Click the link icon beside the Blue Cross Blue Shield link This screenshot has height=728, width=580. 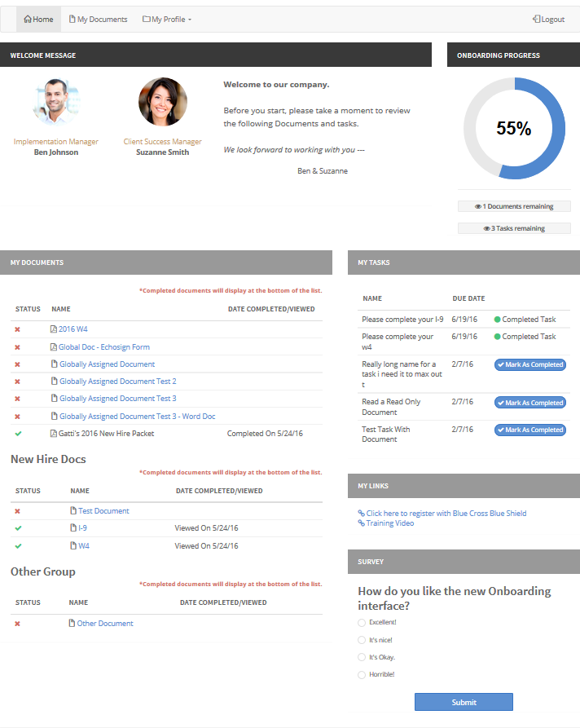tap(362, 514)
